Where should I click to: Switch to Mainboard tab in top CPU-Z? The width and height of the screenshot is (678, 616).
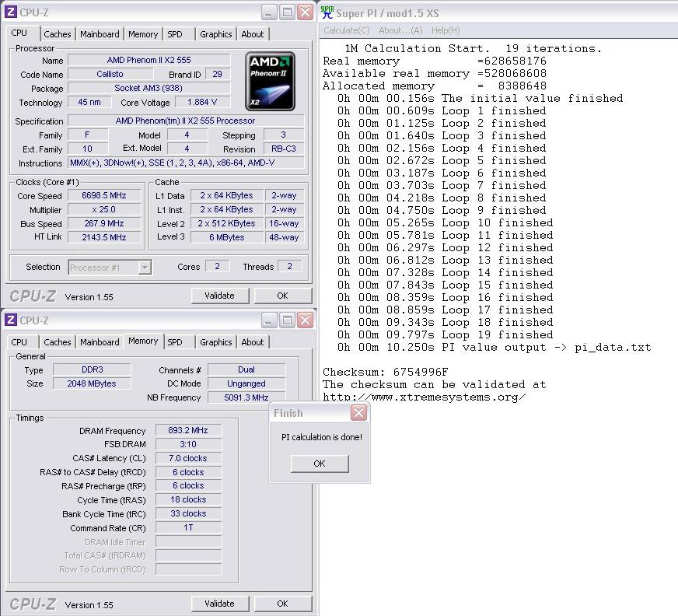click(100, 34)
